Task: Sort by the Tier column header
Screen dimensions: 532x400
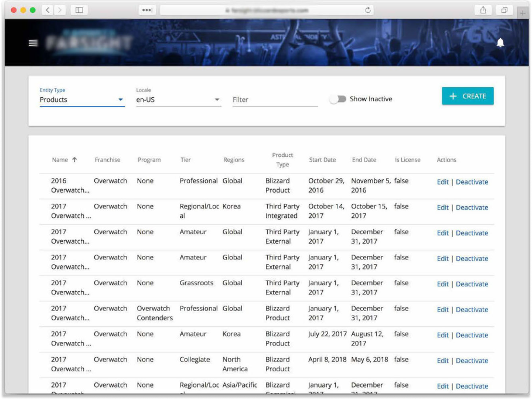Action: click(x=186, y=160)
